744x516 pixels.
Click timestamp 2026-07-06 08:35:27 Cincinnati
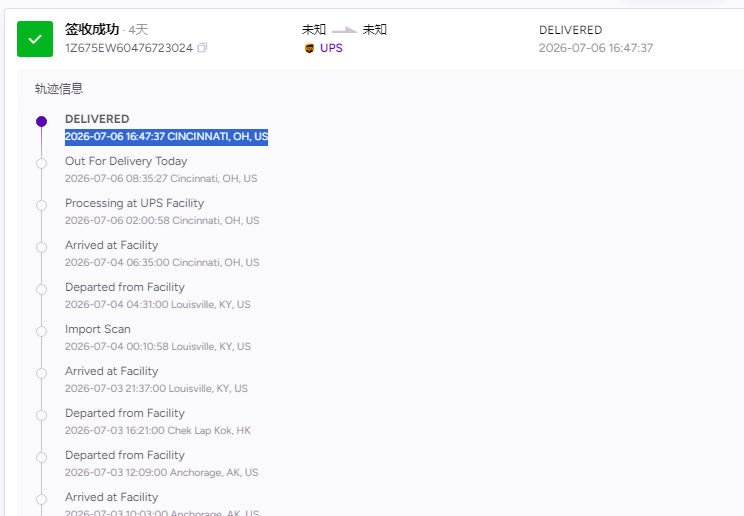[161, 178]
